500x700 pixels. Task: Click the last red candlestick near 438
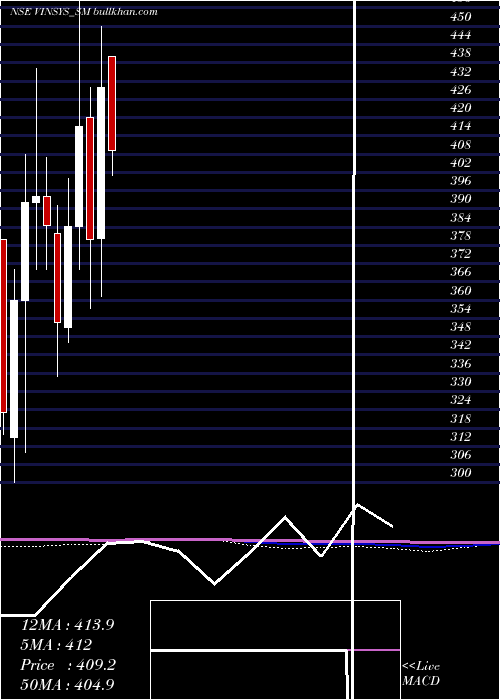coord(112,104)
